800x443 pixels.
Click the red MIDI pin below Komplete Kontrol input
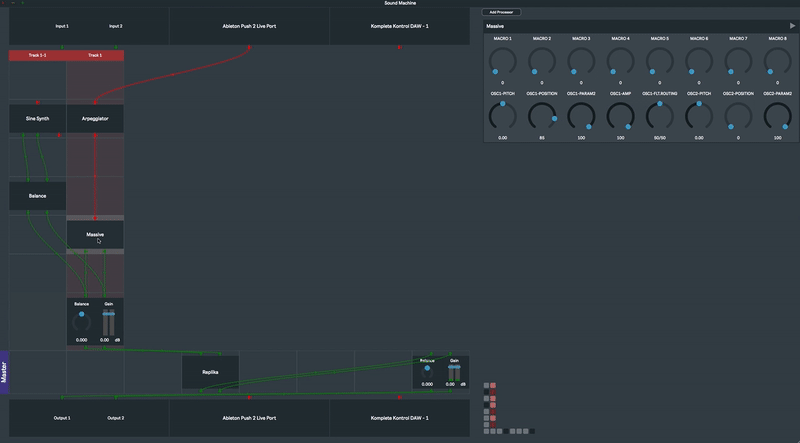coord(399,47)
